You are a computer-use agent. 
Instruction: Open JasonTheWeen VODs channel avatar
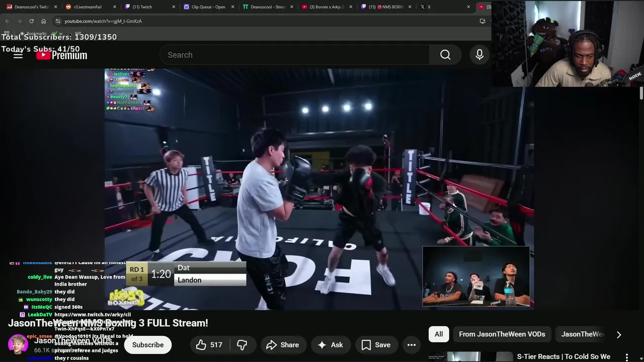18,345
